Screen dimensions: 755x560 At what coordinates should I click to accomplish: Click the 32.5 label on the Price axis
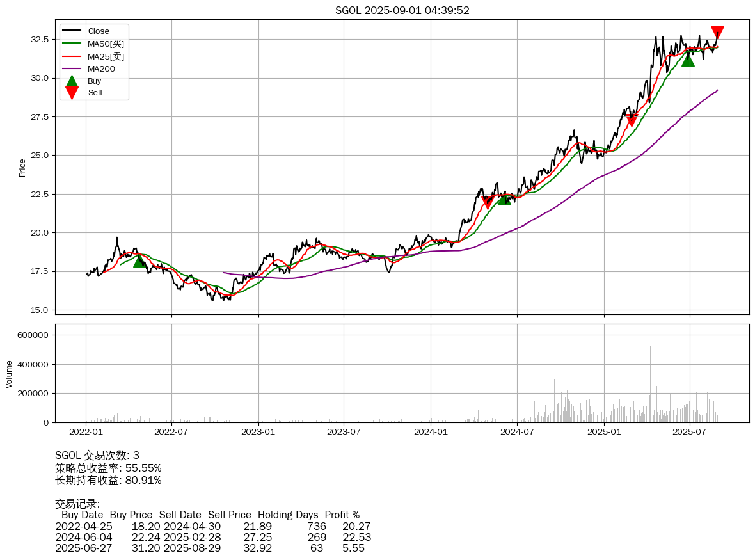pos(40,40)
